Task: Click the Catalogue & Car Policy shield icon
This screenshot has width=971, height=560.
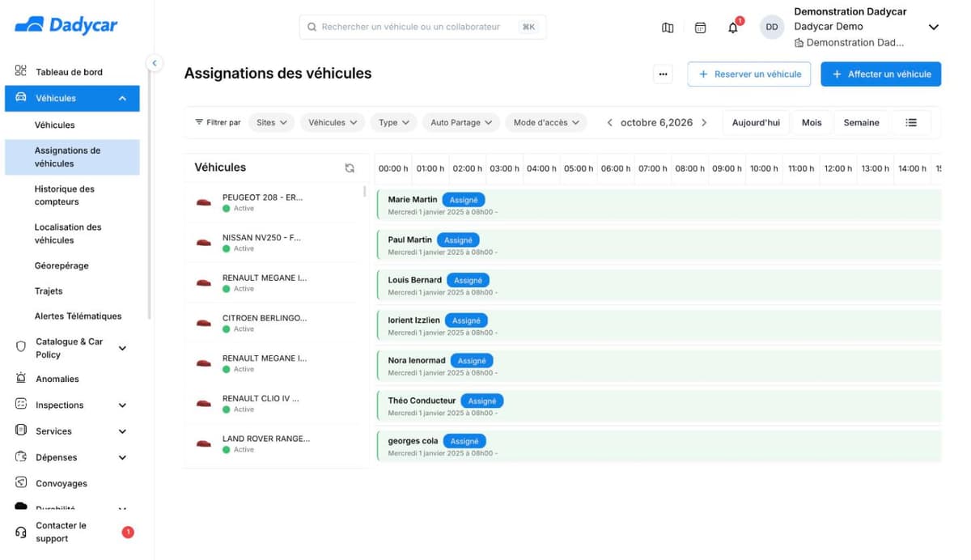Action: (21, 346)
